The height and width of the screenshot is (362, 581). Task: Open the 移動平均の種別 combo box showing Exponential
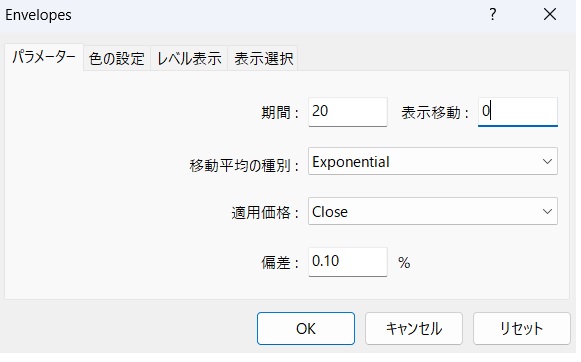click(433, 161)
